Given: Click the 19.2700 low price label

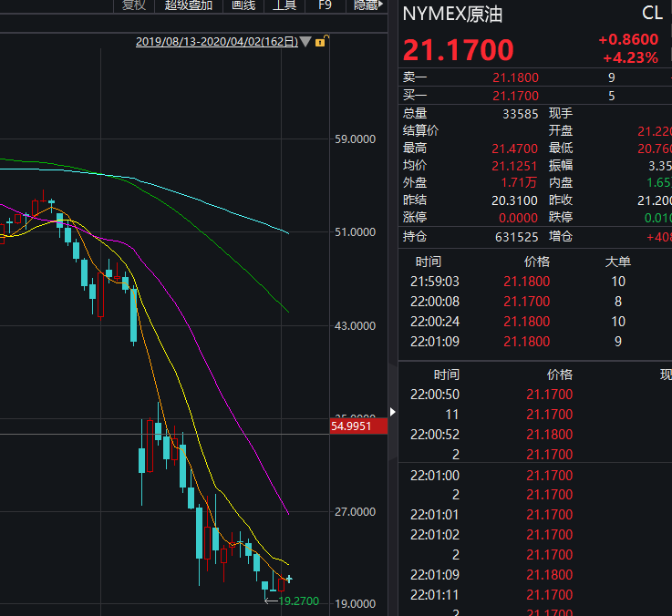Looking at the screenshot, I should pos(299,601).
